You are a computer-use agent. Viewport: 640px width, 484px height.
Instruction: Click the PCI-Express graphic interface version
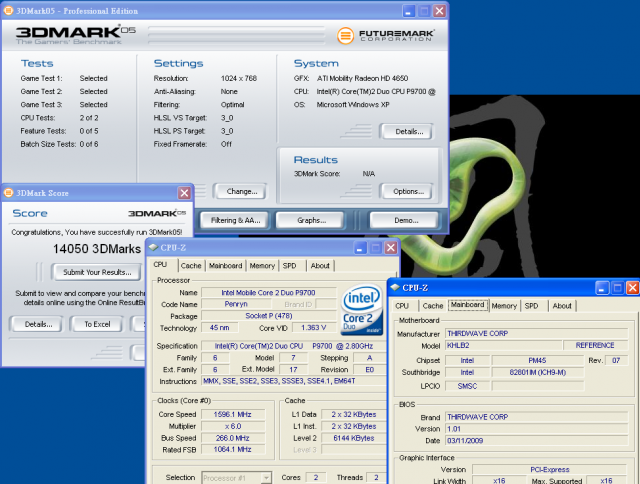(549, 469)
